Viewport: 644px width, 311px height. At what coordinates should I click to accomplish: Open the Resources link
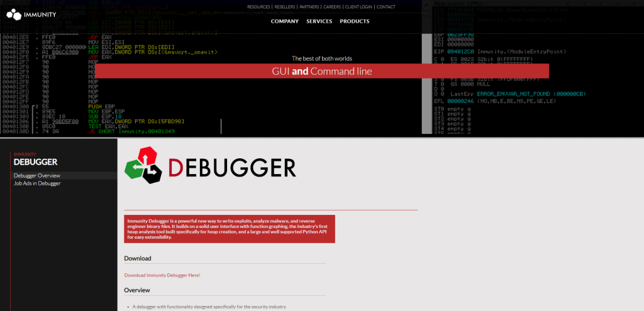coord(258,7)
